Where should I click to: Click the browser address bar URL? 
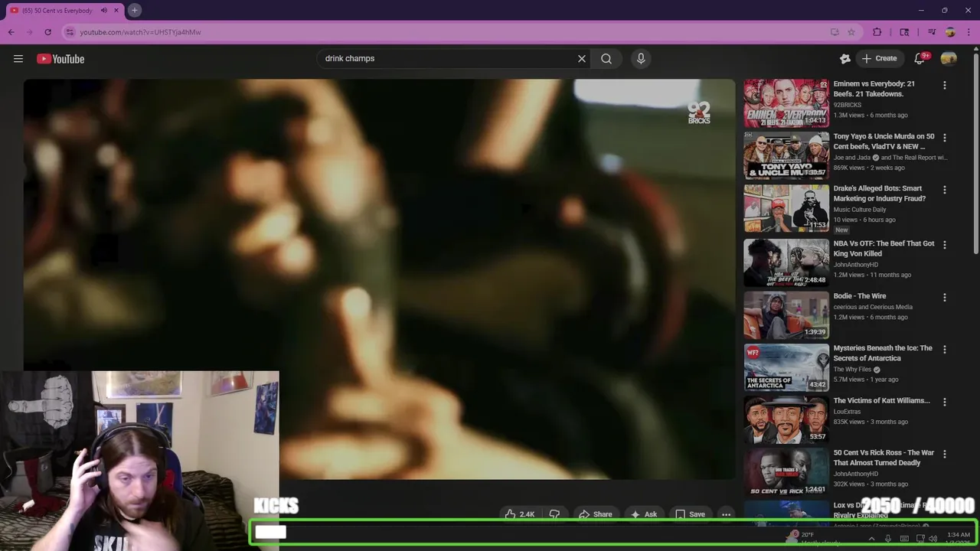(141, 32)
